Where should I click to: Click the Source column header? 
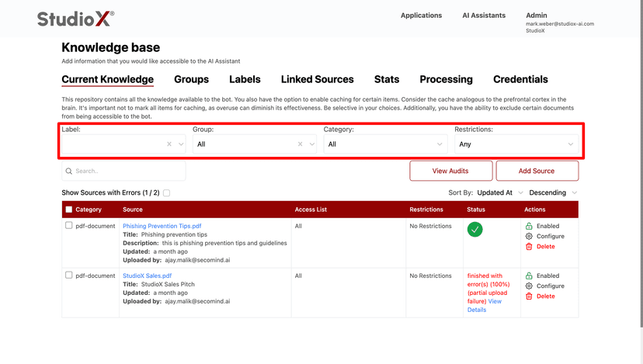click(133, 210)
